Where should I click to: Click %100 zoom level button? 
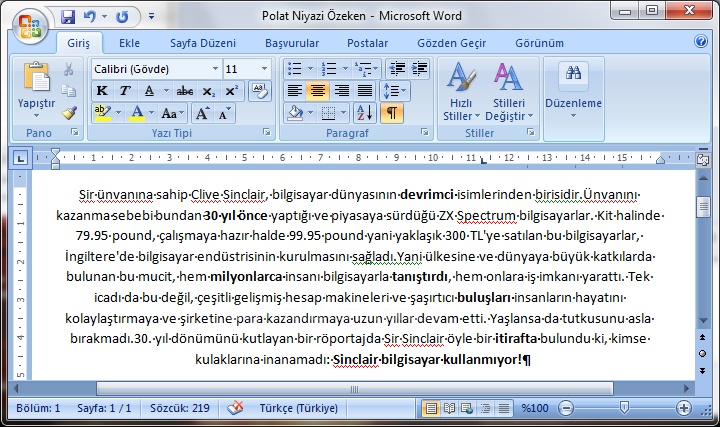[534, 408]
